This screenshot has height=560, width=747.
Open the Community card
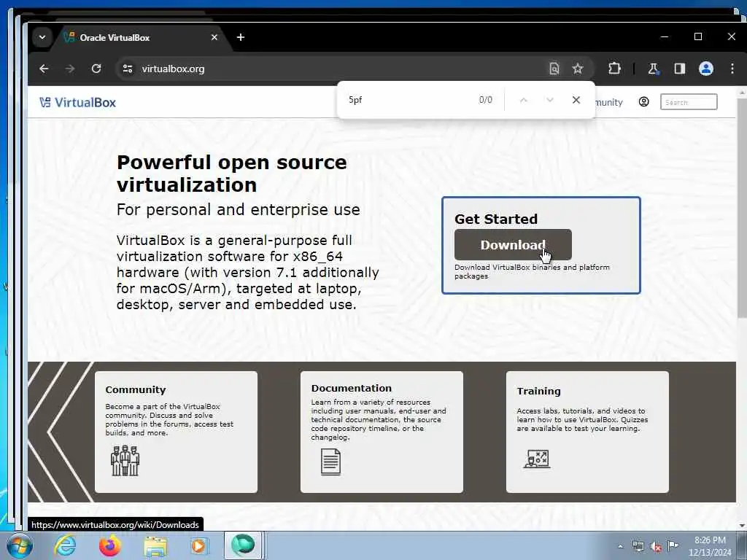[176, 432]
